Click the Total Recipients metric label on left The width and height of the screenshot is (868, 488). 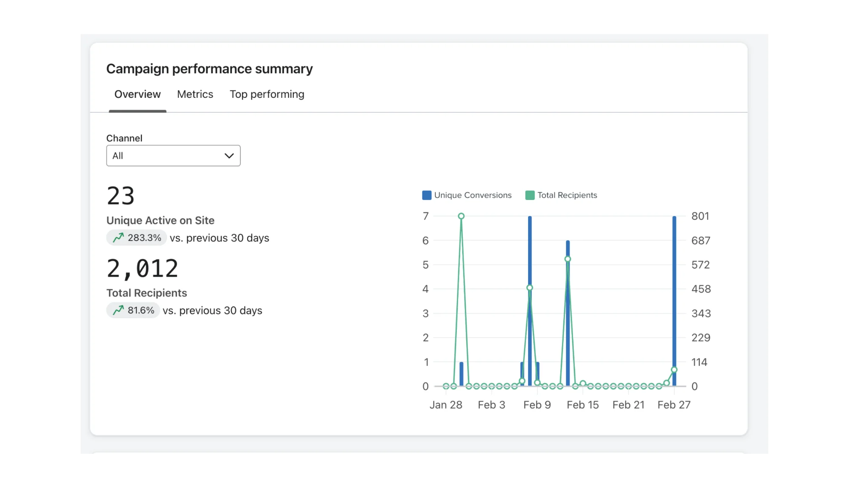pos(147,293)
